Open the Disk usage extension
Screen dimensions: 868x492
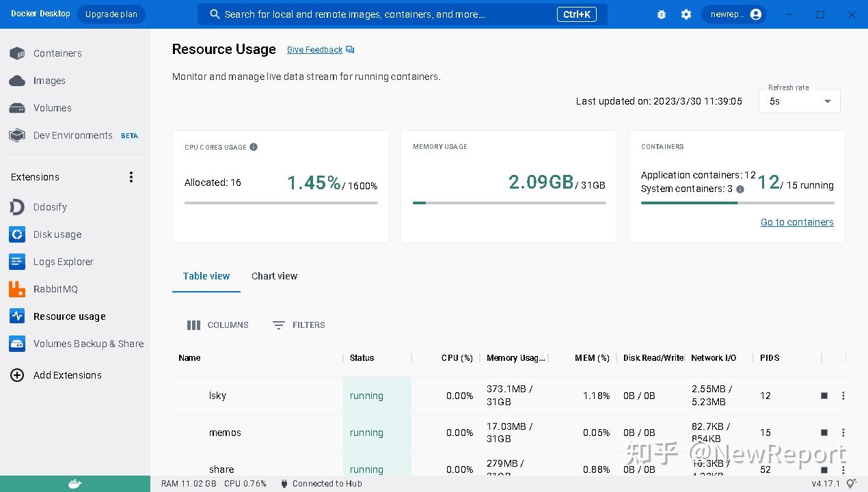click(x=57, y=234)
